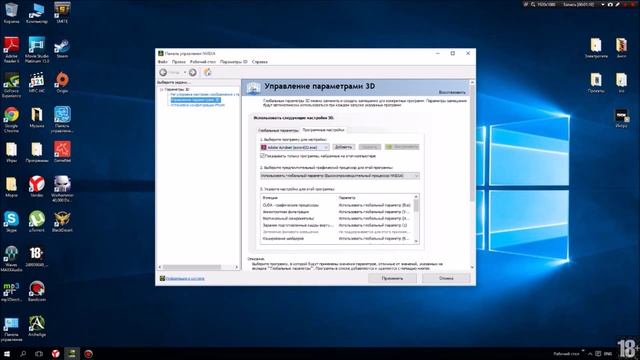
Task: Open the Warhammer 40,000 desktop icon
Action: pyautogui.click(x=62, y=188)
